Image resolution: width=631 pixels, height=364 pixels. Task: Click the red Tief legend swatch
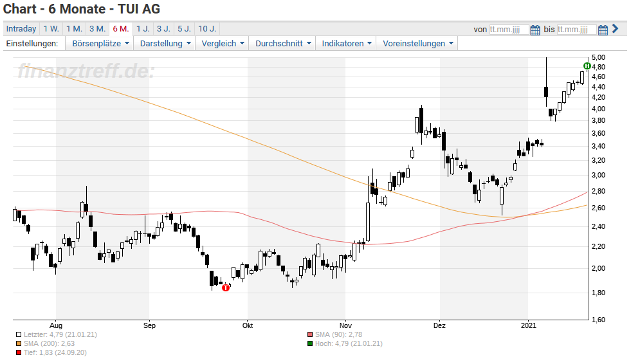click(x=19, y=352)
